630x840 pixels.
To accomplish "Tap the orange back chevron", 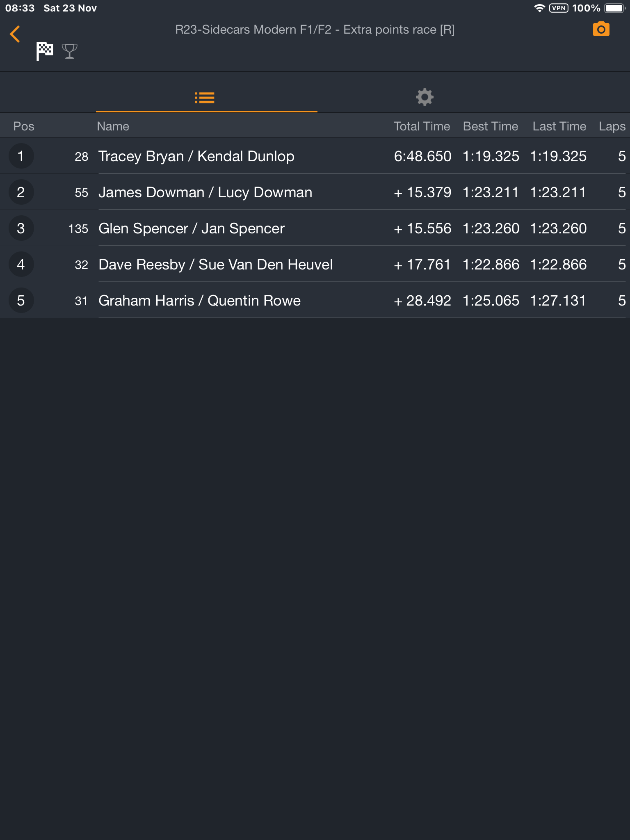I will (x=15, y=34).
